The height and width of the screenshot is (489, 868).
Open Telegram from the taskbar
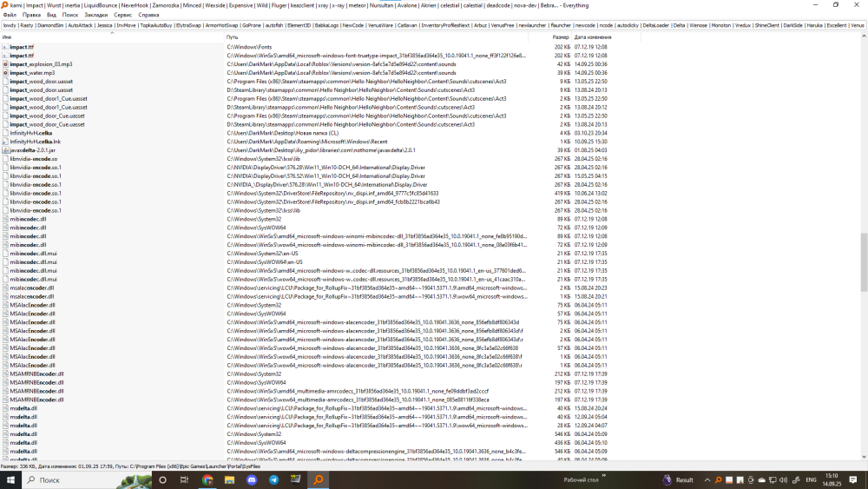click(274, 479)
